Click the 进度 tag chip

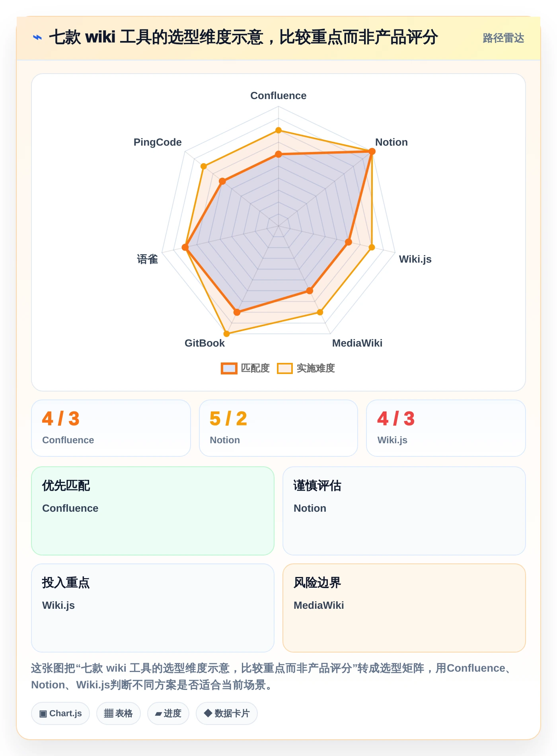tap(168, 713)
